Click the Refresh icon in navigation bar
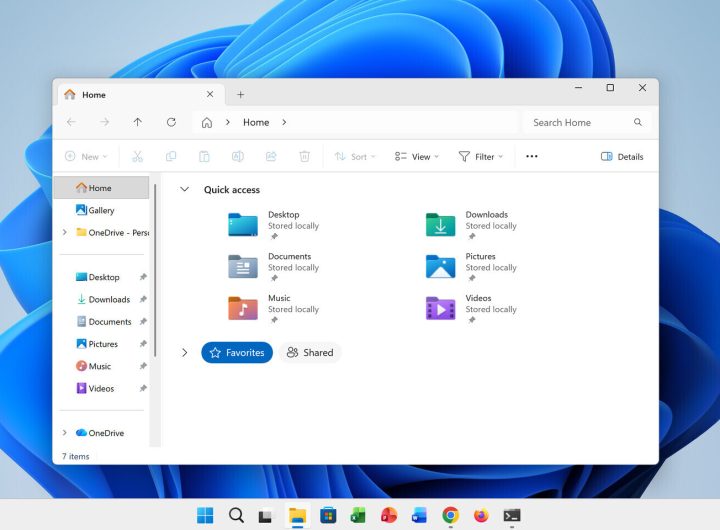Screen dimensions: 720x530 pyautogui.click(x=171, y=122)
